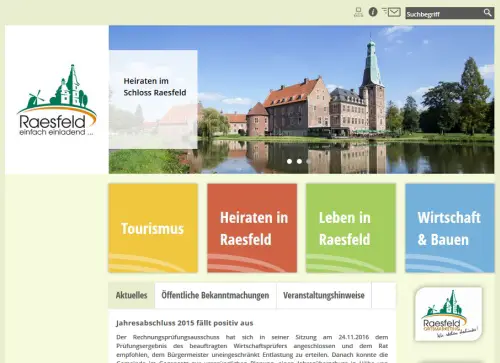Open the Raesfeld Ortsmarketing logo badge
Viewport: 500px width, 363px height.
448,314
